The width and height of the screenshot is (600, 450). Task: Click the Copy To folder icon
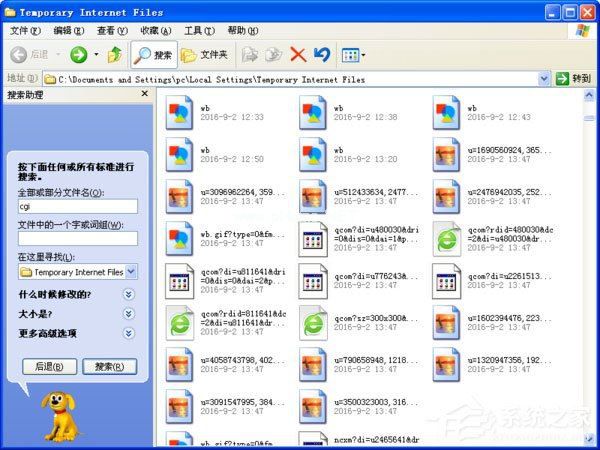[x=274, y=55]
